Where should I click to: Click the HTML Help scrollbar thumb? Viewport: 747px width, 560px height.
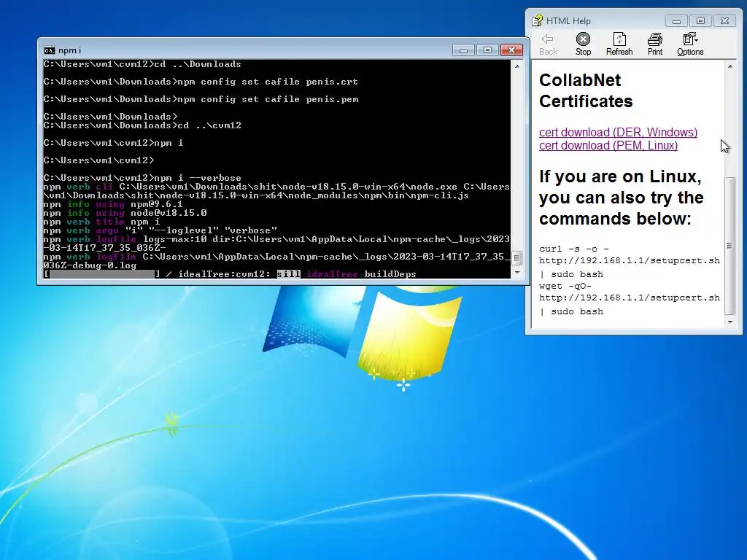[729, 246]
